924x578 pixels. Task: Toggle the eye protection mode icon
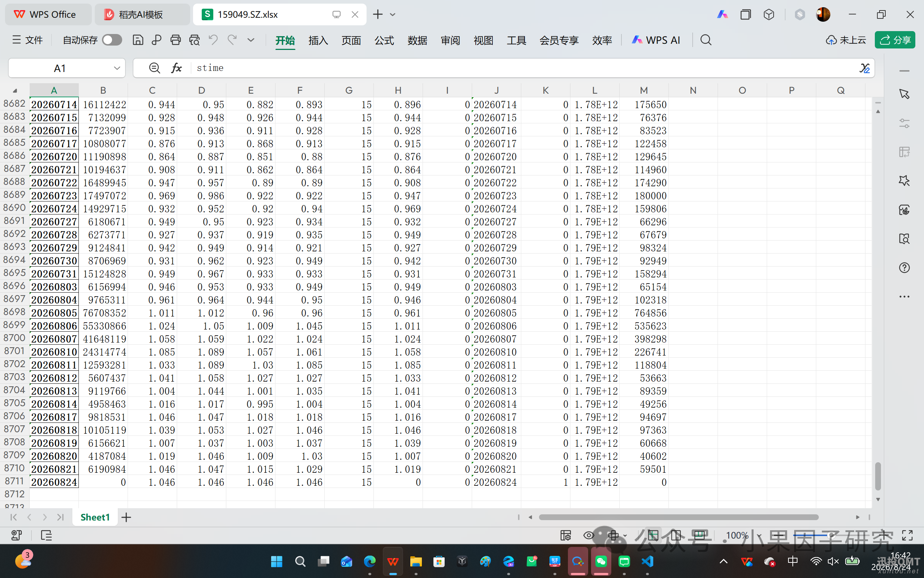coord(589,535)
